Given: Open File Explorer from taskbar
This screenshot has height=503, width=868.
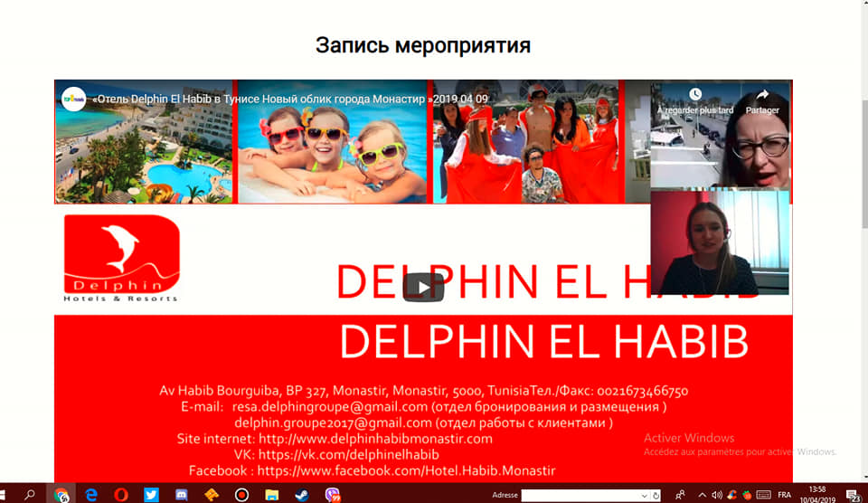Looking at the screenshot, I should 272,495.
